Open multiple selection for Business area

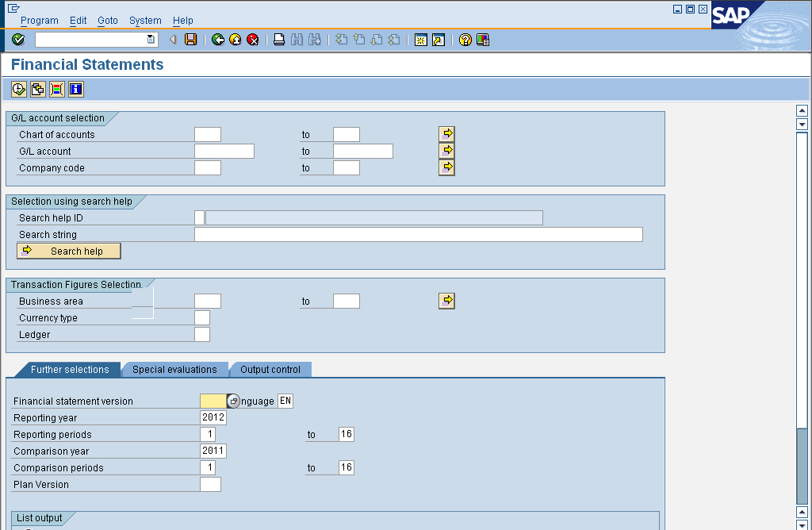click(x=446, y=300)
